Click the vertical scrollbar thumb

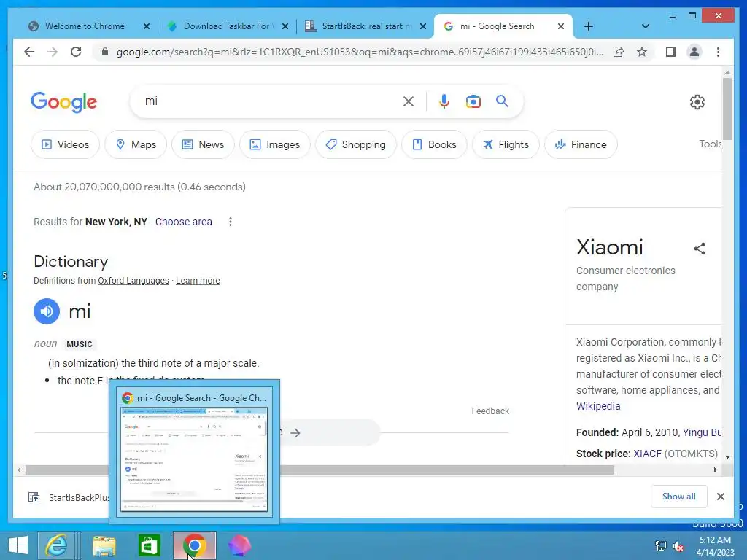727,109
